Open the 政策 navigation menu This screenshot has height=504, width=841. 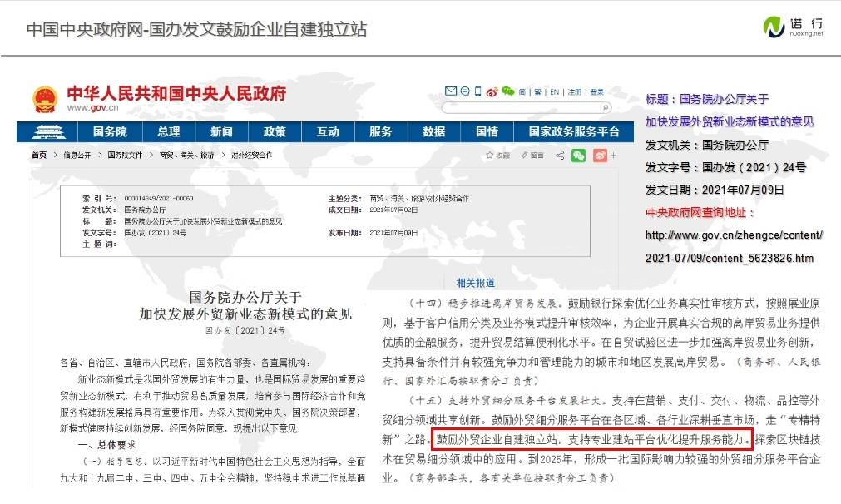[275, 131]
